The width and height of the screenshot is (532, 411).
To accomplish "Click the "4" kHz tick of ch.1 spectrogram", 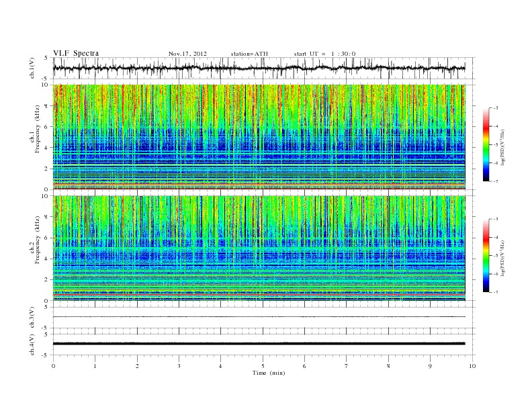I will 47,148.
